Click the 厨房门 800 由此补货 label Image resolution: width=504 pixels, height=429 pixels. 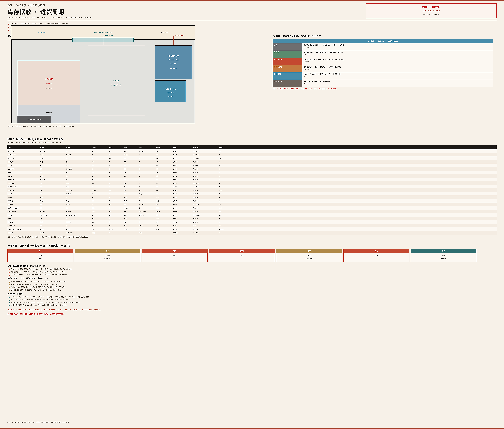103,32
